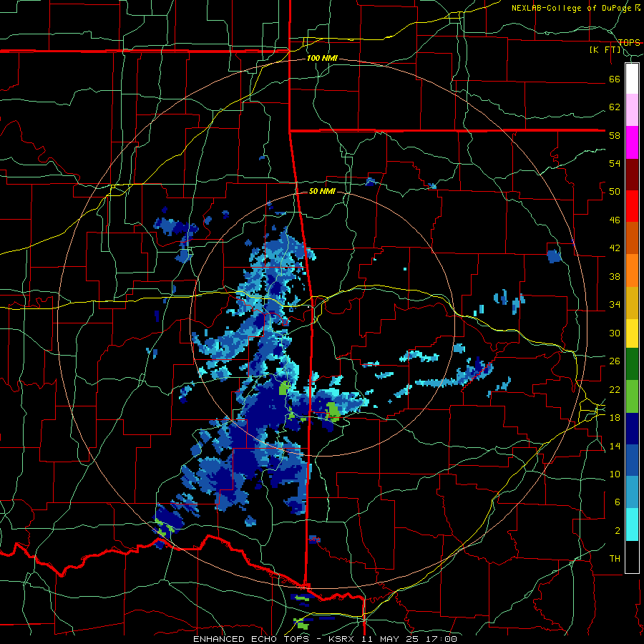
Task: Click the light pink legend swatch
Action: click(632, 110)
